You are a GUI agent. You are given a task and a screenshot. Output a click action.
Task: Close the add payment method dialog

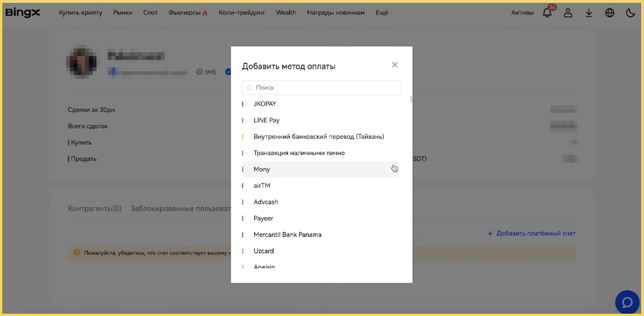click(395, 65)
